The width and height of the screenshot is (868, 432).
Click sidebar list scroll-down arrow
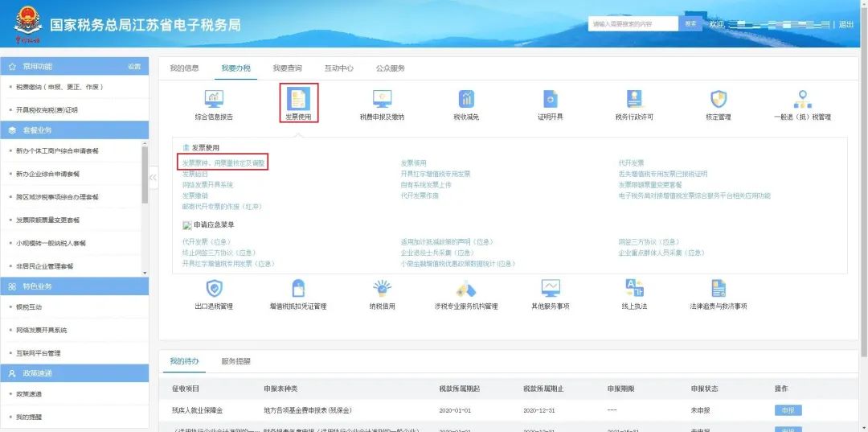point(145,273)
